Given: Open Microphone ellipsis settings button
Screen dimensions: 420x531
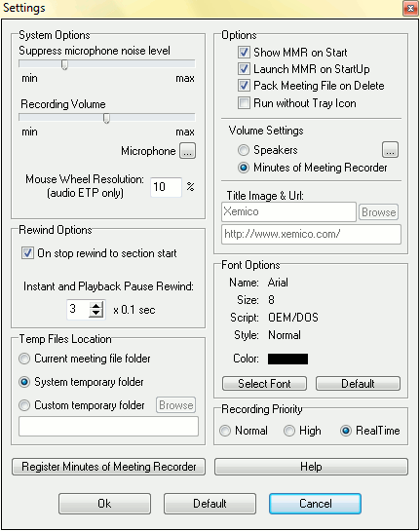Looking at the screenshot, I should click(187, 151).
